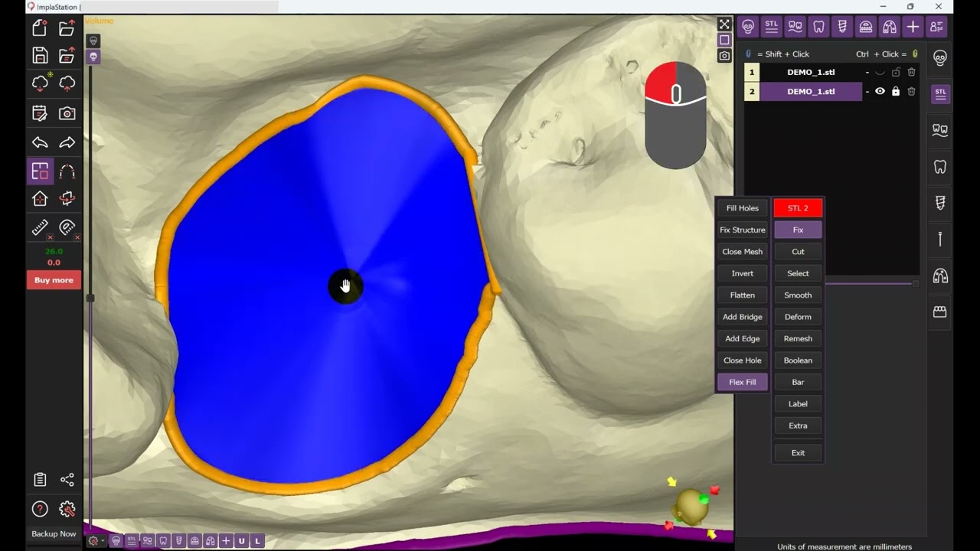
Task: Show hidden first DEMO_1.stl mesh
Action: [x=880, y=73]
